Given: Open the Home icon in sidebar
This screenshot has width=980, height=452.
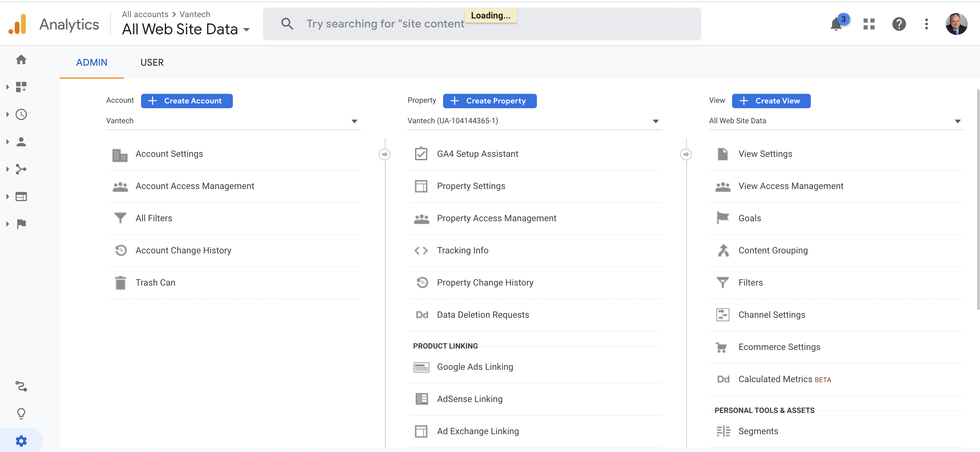Looking at the screenshot, I should point(21,59).
